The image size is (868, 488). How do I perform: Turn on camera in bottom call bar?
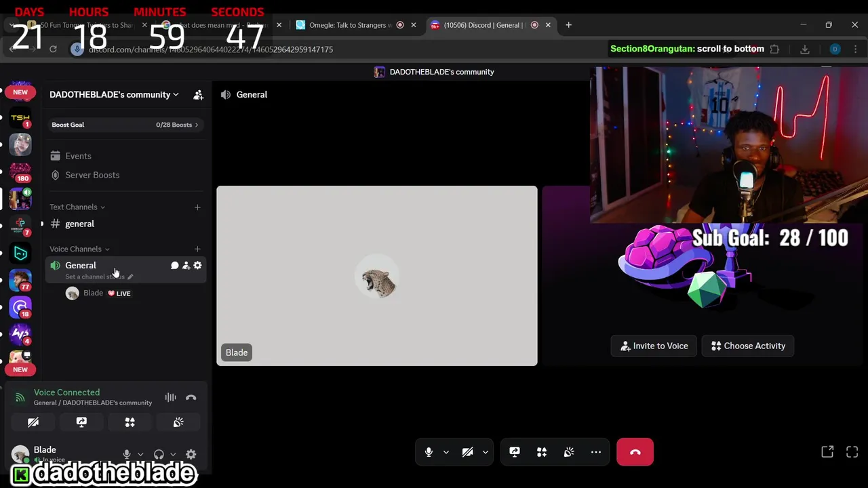click(x=467, y=452)
